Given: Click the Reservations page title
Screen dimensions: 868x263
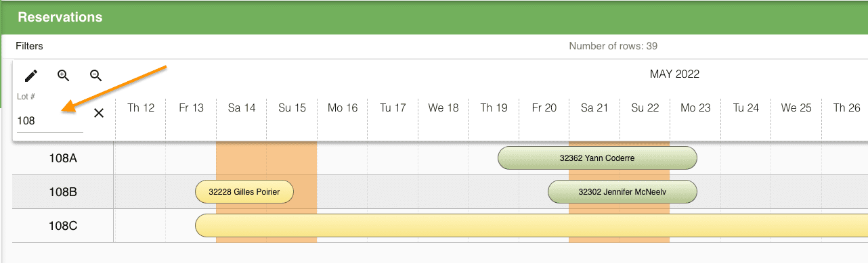Looking at the screenshot, I should 60,18.
